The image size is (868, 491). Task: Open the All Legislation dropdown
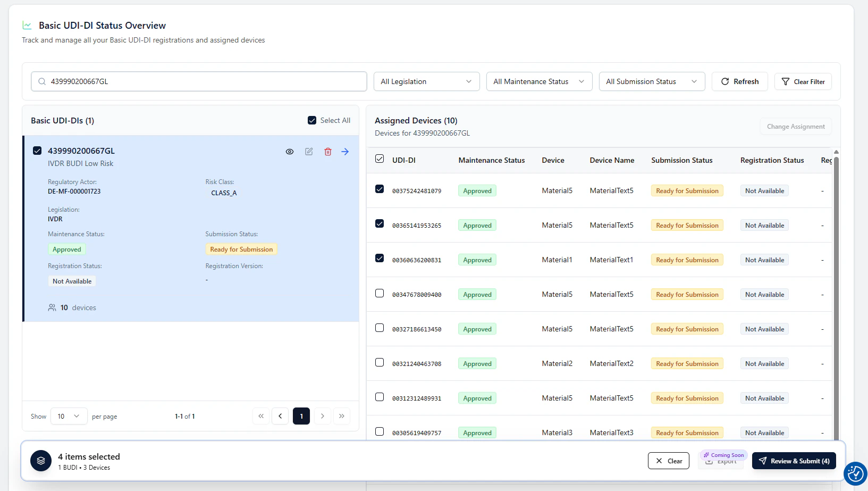[x=426, y=81]
